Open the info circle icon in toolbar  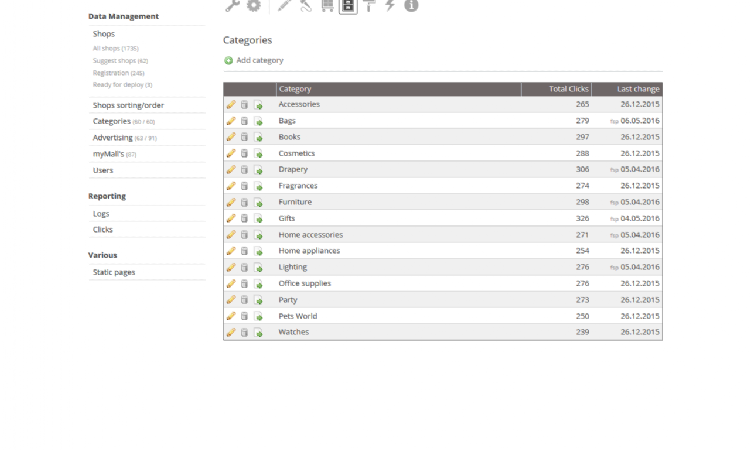point(411,5)
